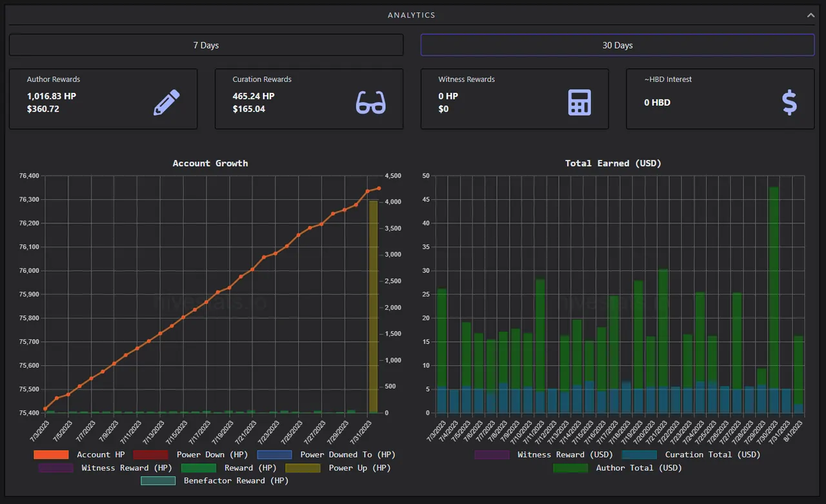Click the calculator icon in Witness Rewards
The width and height of the screenshot is (826, 504).
[x=579, y=103]
